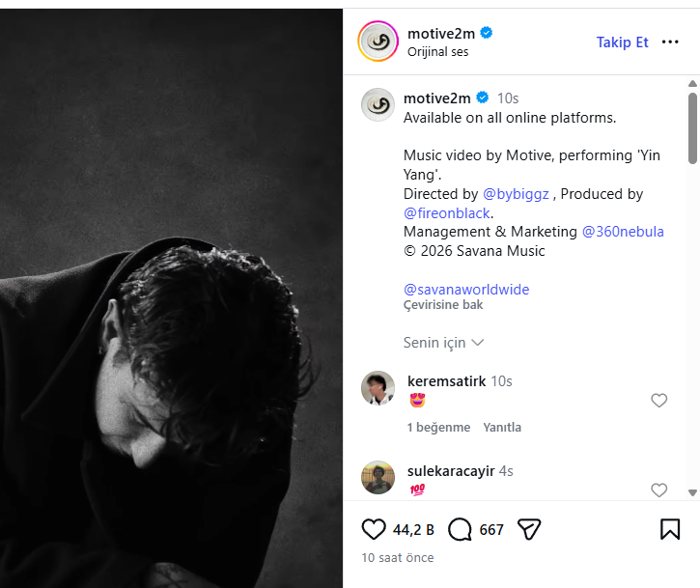Open comments via speech bubble icon
This screenshot has width=700, height=588.
coord(461,529)
